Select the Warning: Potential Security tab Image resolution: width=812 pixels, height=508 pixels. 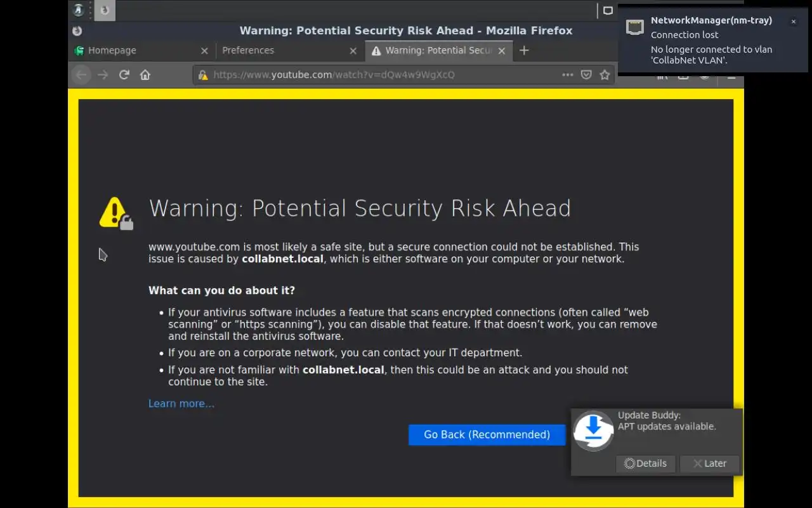(x=439, y=51)
